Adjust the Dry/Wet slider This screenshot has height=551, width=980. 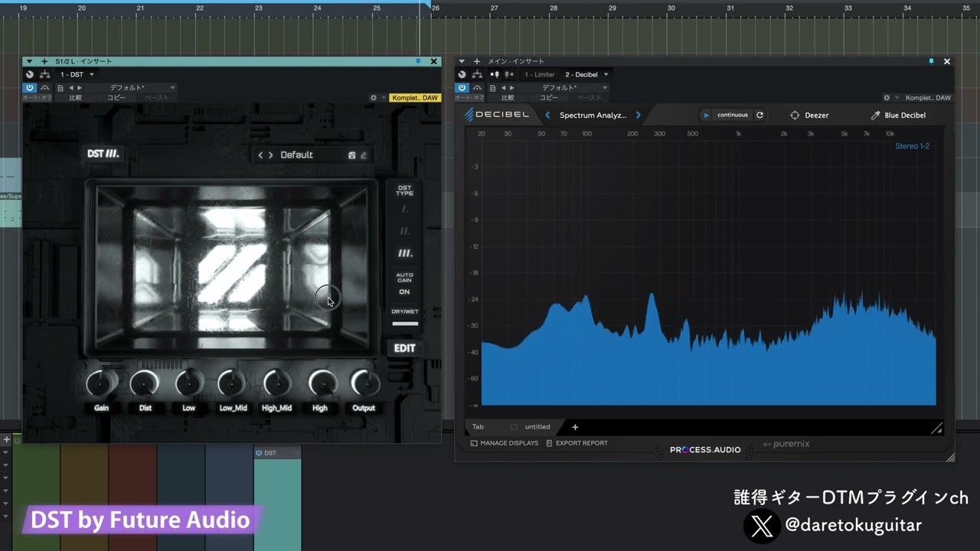click(405, 324)
